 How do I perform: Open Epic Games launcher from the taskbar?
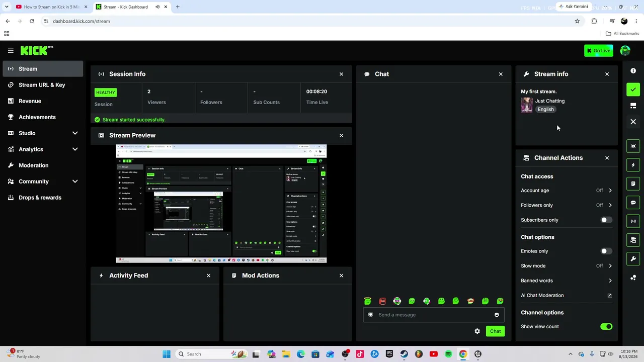coord(389,354)
